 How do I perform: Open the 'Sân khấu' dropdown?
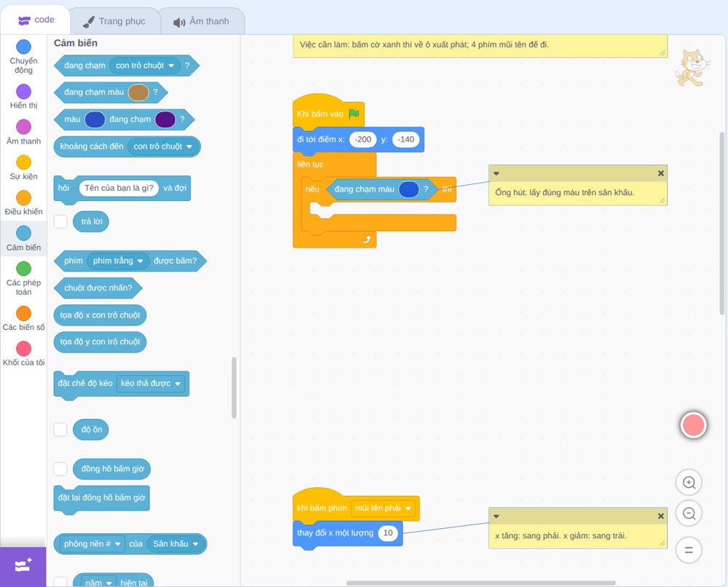[175, 544]
